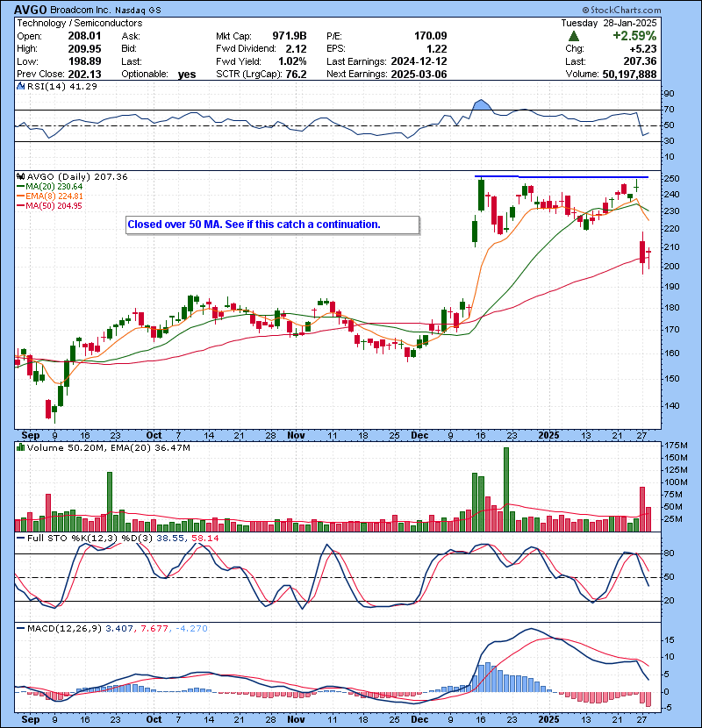This screenshot has width=702, height=728.
Task: Click the Last price 207.36 in header
Action: tap(640, 61)
